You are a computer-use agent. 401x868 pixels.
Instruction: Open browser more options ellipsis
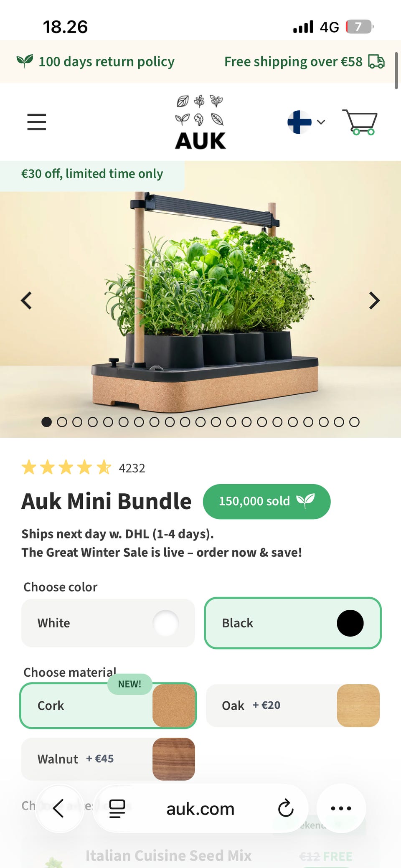pos(341,808)
